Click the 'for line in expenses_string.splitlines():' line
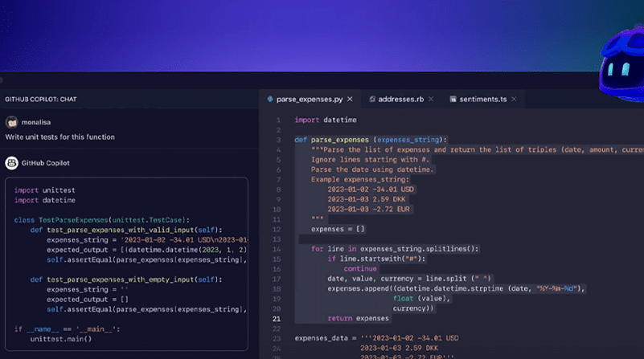The width and height of the screenshot is (644, 359). [395, 249]
